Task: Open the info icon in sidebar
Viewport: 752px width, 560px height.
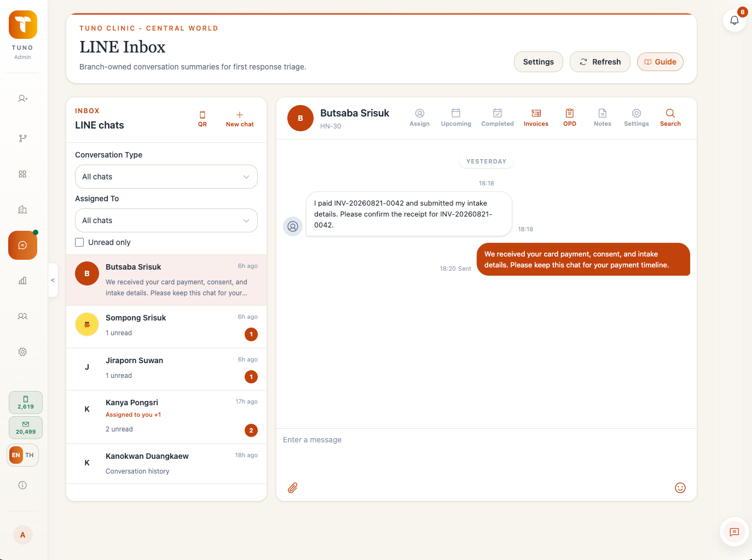Action: (22, 485)
